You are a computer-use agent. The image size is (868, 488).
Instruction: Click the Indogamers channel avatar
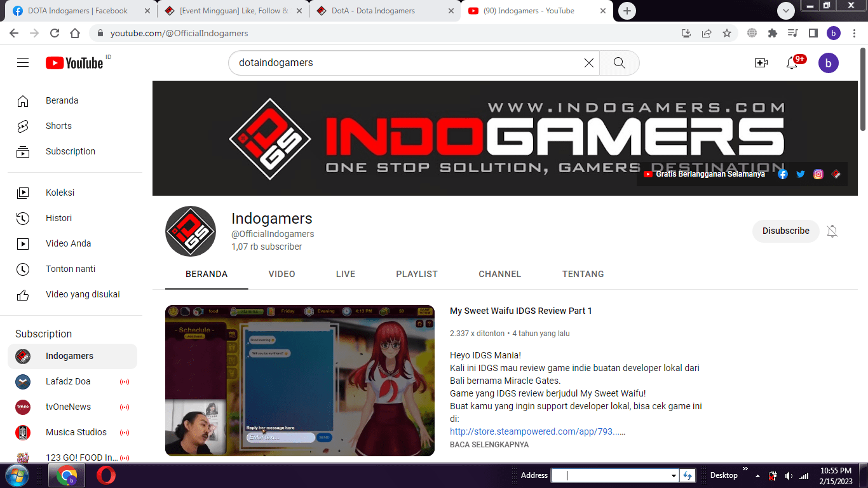[x=191, y=231]
